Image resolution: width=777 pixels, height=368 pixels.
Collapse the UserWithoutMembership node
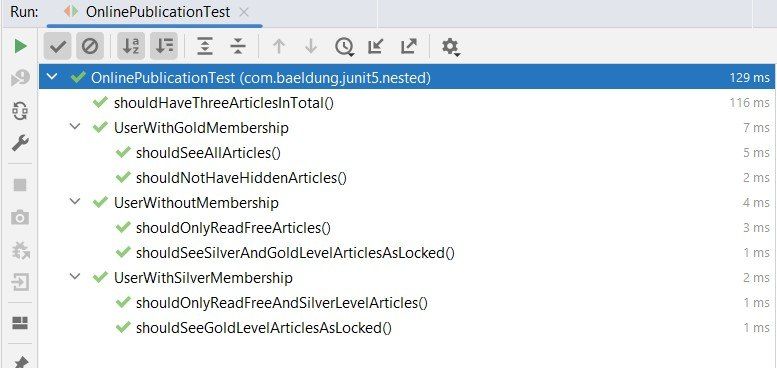pos(75,202)
